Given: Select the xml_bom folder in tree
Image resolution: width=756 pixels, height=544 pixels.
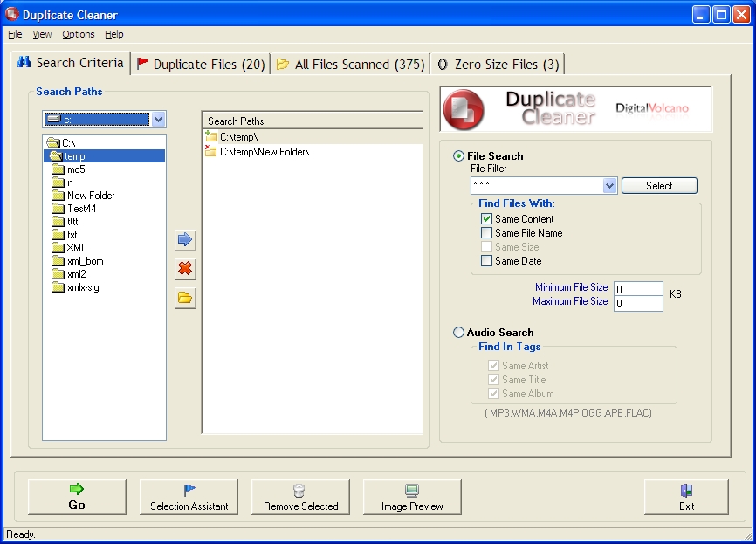Looking at the screenshot, I should pyautogui.click(x=85, y=261).
